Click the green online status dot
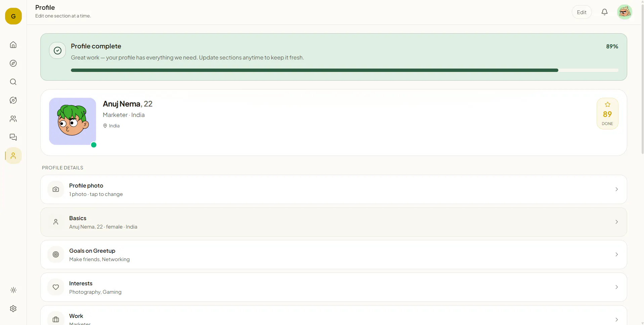 tap(94, 145)
